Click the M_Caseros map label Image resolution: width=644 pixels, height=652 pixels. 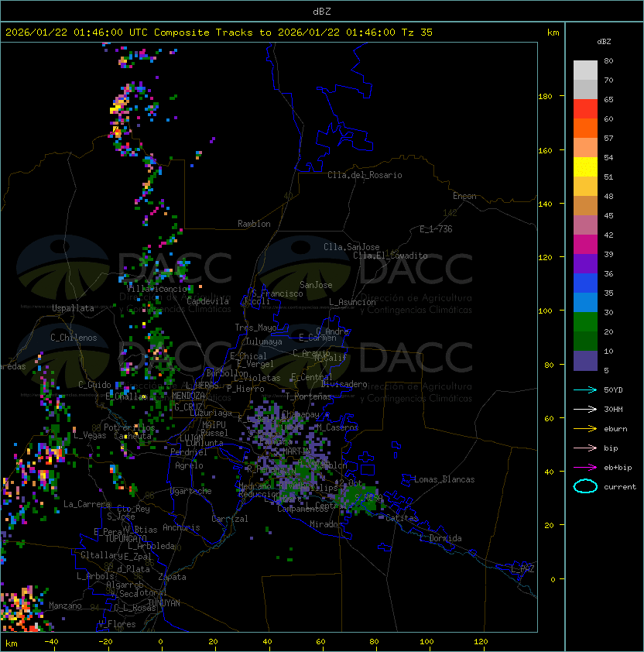click(337, 427)
